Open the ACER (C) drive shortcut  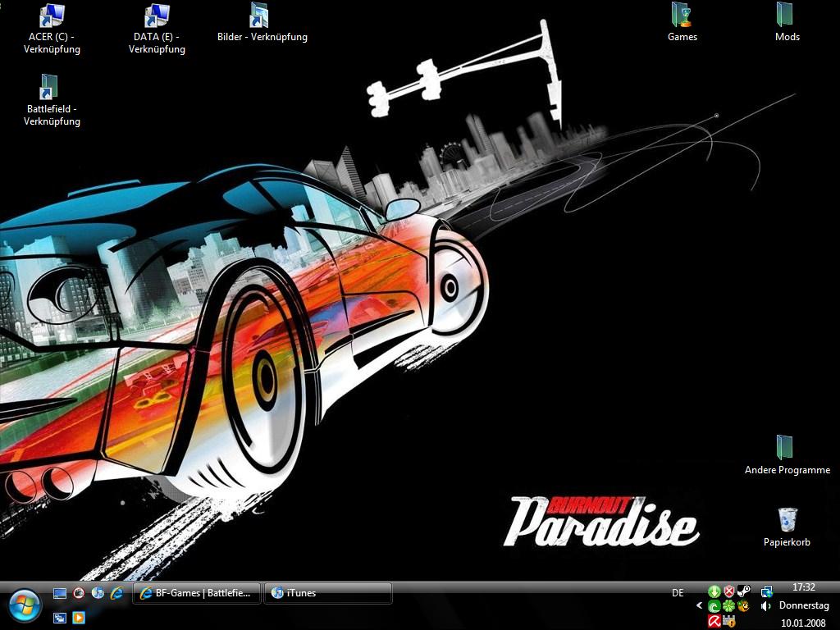[52, 29]
